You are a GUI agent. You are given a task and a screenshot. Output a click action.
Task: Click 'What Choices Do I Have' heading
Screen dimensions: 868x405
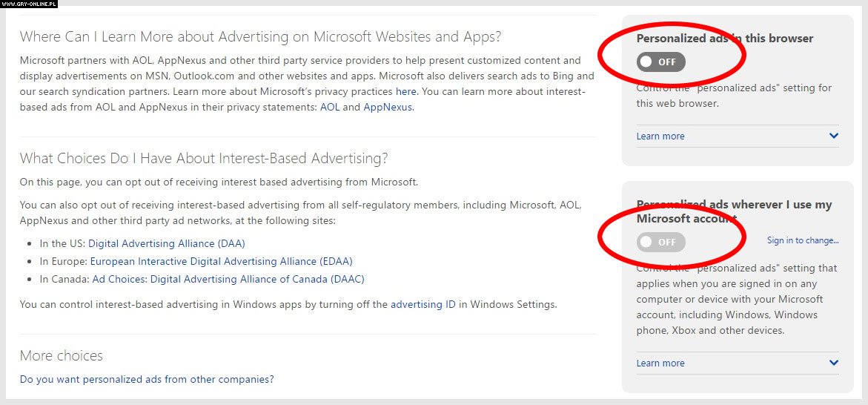click(204, 159)
